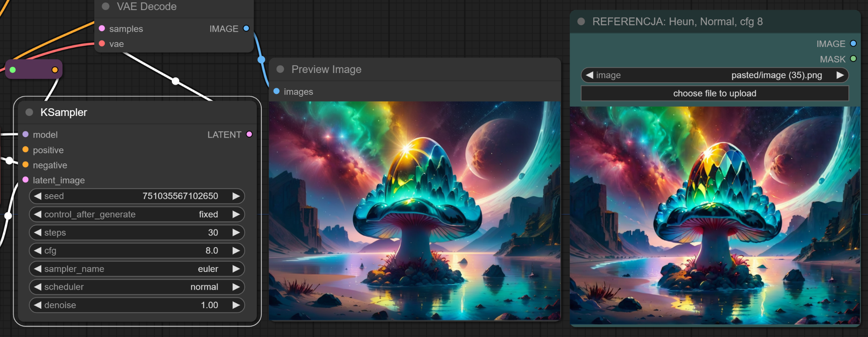Screen dimensions: 868x337
Task: Collapse the Preview Image node with its dot
Action: [281, 69]
